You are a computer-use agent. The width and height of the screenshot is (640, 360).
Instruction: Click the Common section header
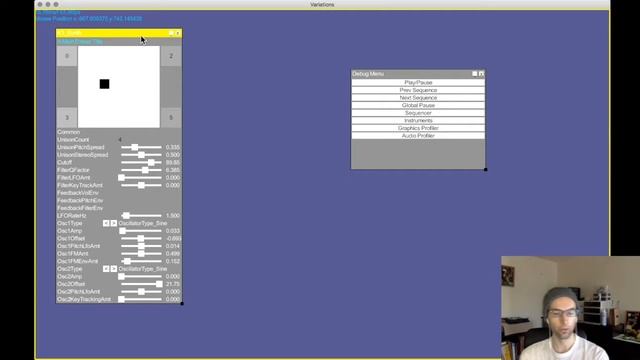[69, 132]
